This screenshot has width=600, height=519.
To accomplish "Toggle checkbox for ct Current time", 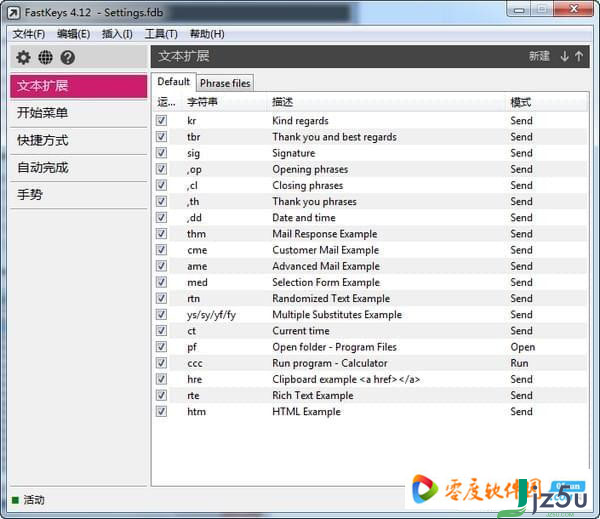I will [x=161, y=331].
